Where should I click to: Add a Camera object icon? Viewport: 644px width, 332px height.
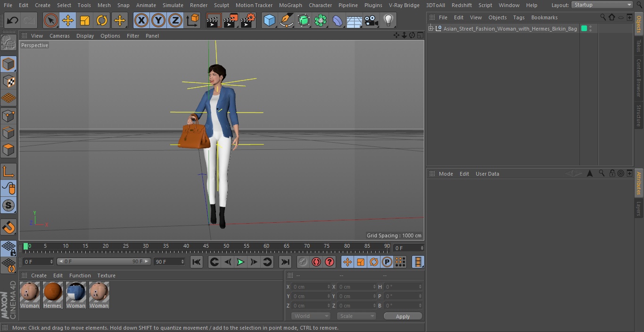pos(371,20)
